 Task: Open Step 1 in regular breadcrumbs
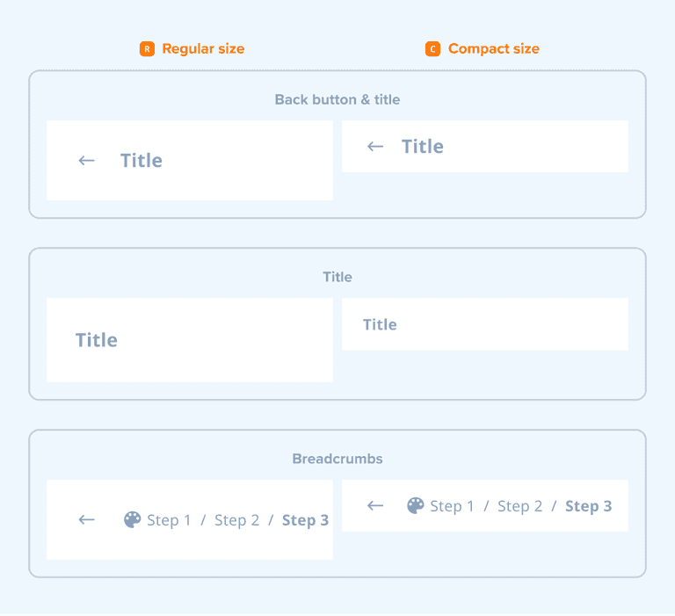tap(169, 520)
